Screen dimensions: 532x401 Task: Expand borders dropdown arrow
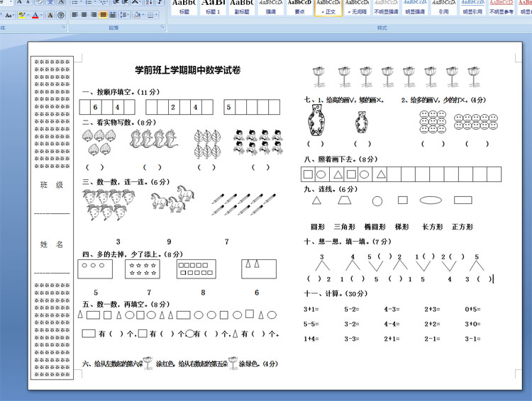coord(157,16)
